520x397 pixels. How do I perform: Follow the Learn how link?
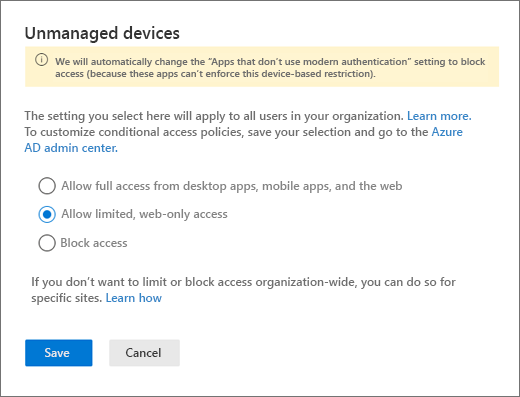(x=134, y=298)
